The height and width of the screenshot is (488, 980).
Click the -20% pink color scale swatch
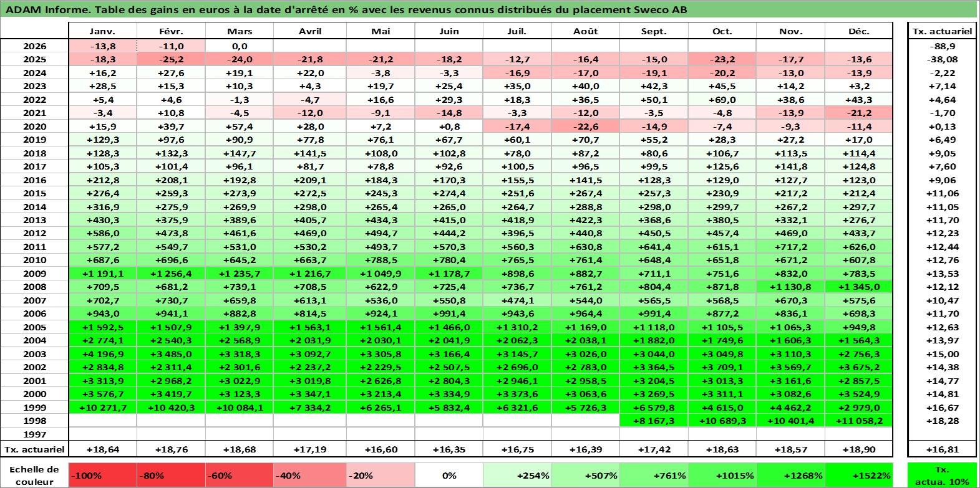tap(381, 475)
